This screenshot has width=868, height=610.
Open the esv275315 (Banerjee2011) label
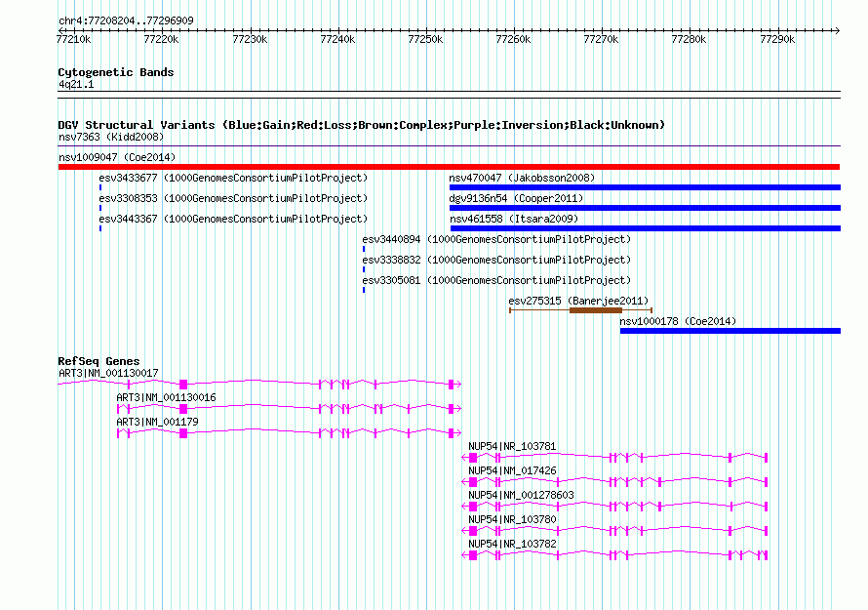pyautogui.click(x=578, y=301)
